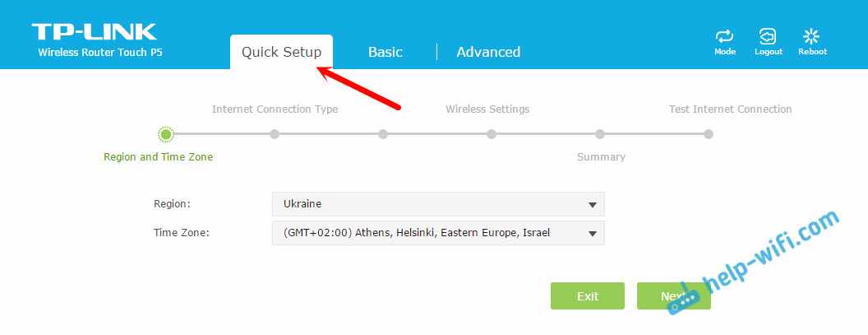Click the Test Internet Connection step dot
The width and height of the screenshot is (868, 335).
[709, 134]
